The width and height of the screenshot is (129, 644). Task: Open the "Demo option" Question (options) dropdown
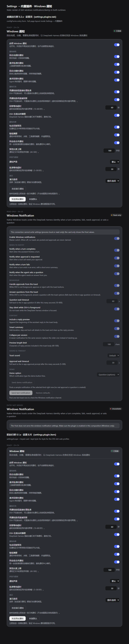(108, 374)
